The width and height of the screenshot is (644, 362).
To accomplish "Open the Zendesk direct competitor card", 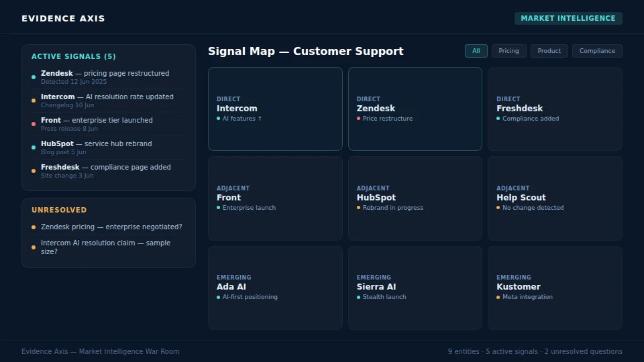I will [x=415, y=109].
